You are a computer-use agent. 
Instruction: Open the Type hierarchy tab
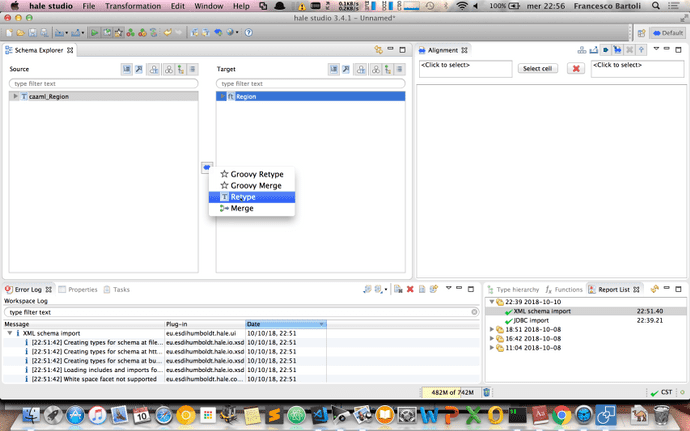click(x=517, y=289)
